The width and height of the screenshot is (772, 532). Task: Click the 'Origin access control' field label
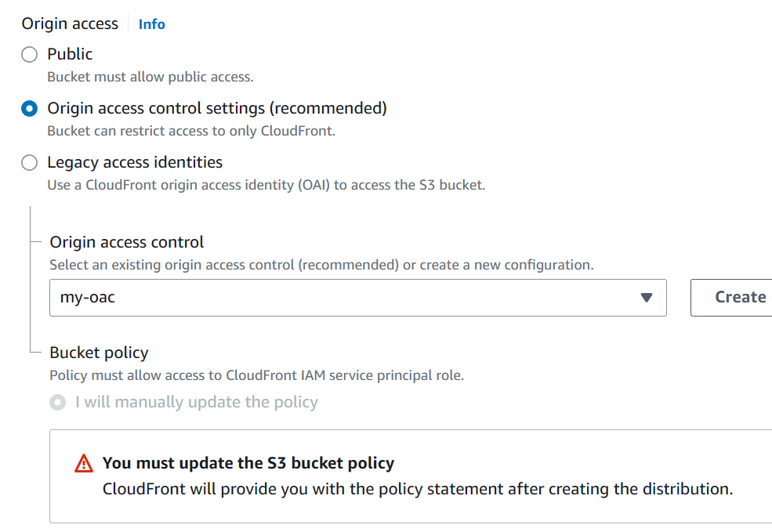click(x=126, y=242)
